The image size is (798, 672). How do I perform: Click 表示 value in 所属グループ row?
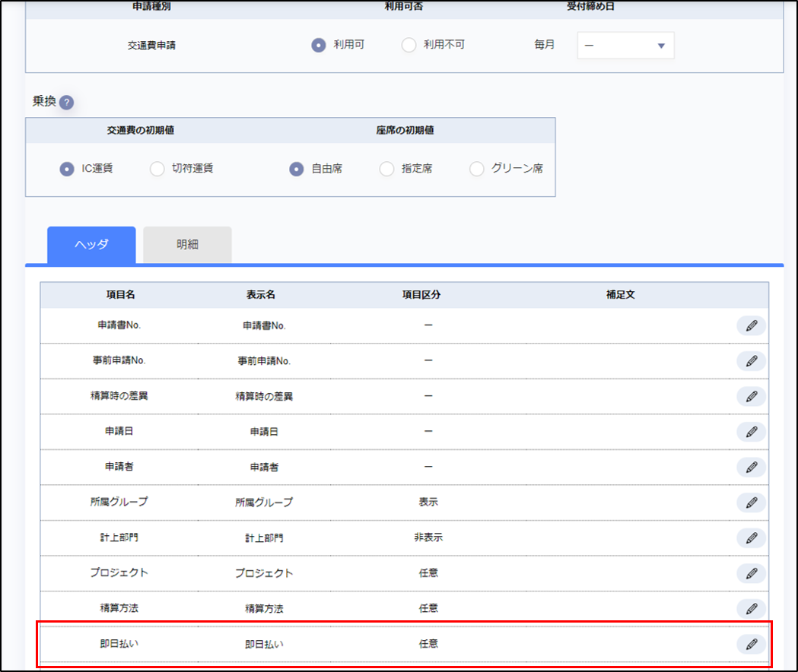(428, 502)
